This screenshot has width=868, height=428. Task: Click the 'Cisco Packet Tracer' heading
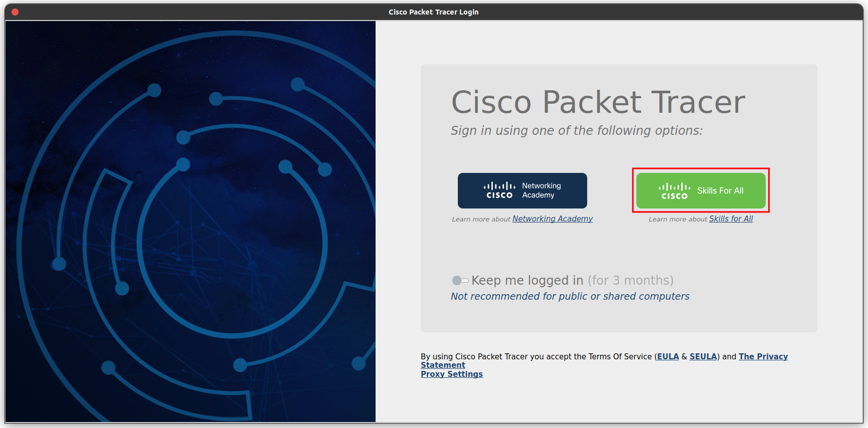click(598, 102)
